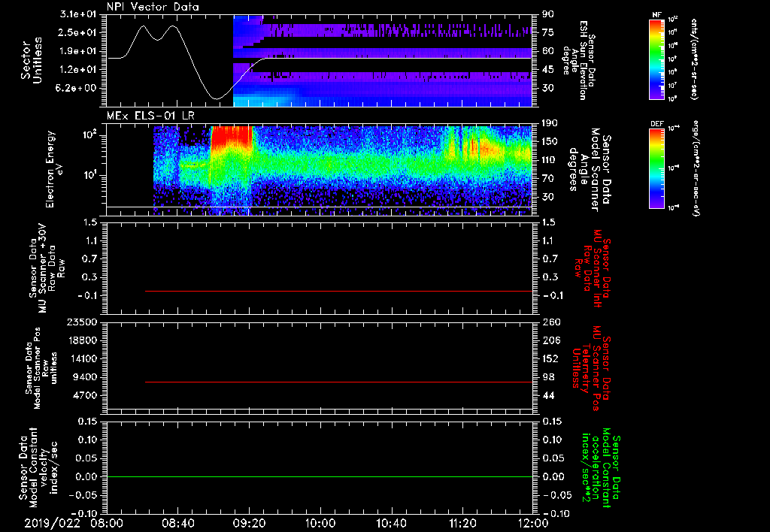Viewport: 770px width, 532px height.
Task: Click the 'ergs/(cm**2-sr-sec-eV)' units label
Action: point(696,168)
